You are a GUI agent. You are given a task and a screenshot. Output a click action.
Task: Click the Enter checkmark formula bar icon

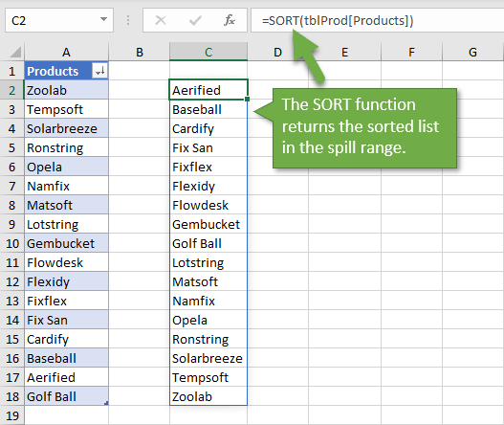click(x=195, y=21)
